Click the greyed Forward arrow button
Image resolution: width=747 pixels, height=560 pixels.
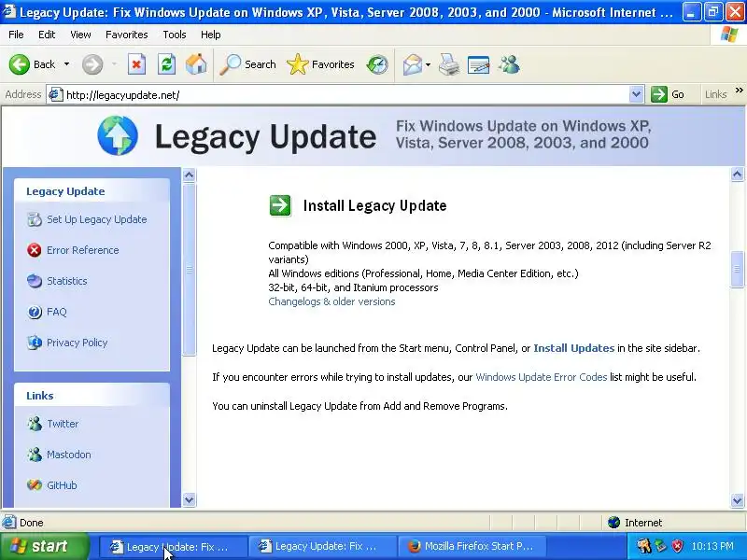[92, 64]
